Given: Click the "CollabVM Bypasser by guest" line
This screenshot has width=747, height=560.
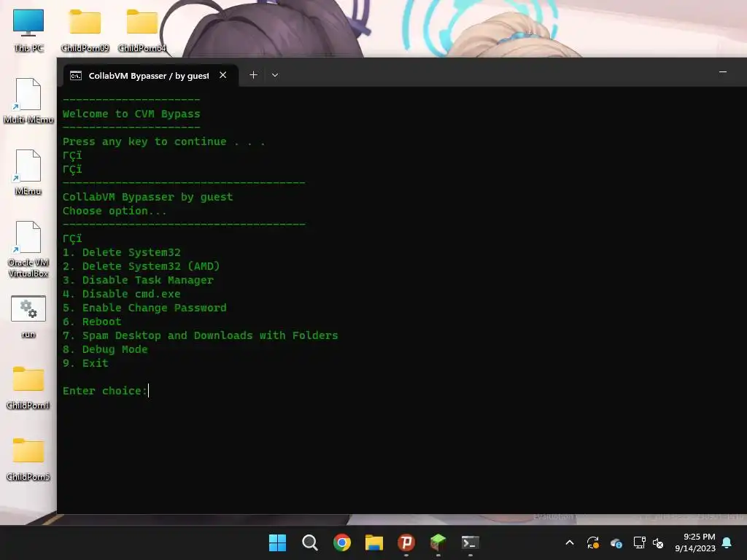Looking at the screenshot, I should point(147,197).
